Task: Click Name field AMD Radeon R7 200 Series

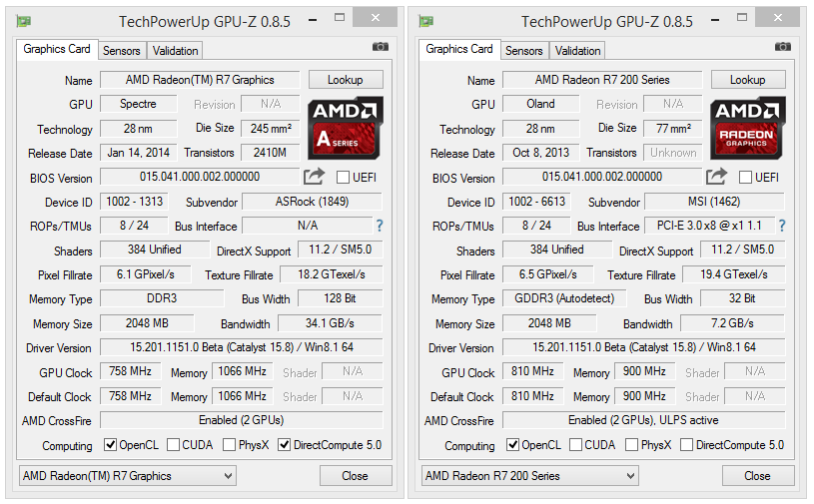Action: point(602,80)
